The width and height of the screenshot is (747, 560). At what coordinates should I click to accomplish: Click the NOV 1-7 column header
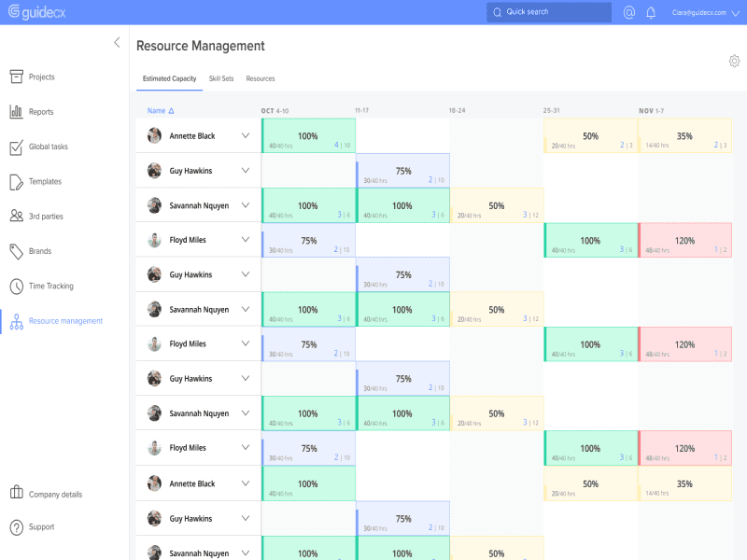[651, 111]
